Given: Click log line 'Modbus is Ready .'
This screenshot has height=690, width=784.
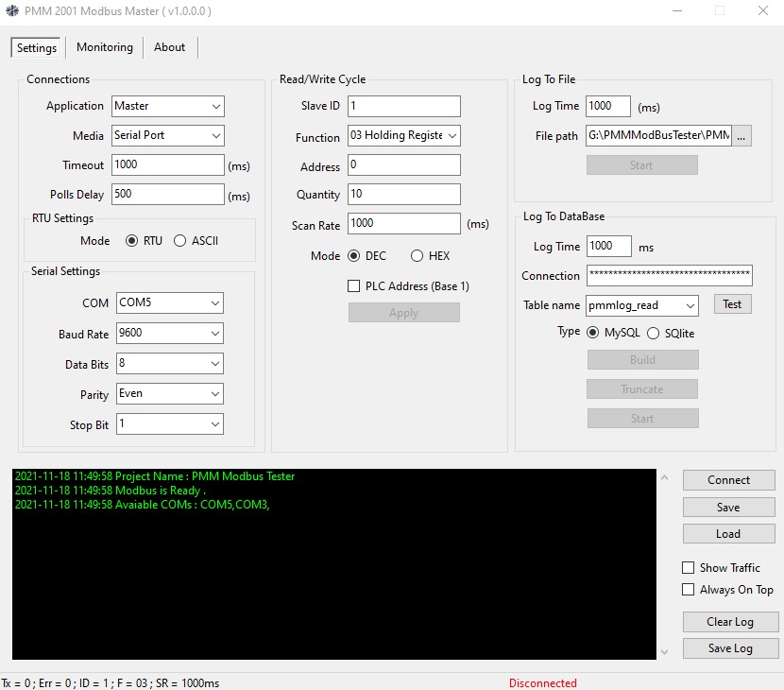Looking at the screenshot, I should click(111, 491).
